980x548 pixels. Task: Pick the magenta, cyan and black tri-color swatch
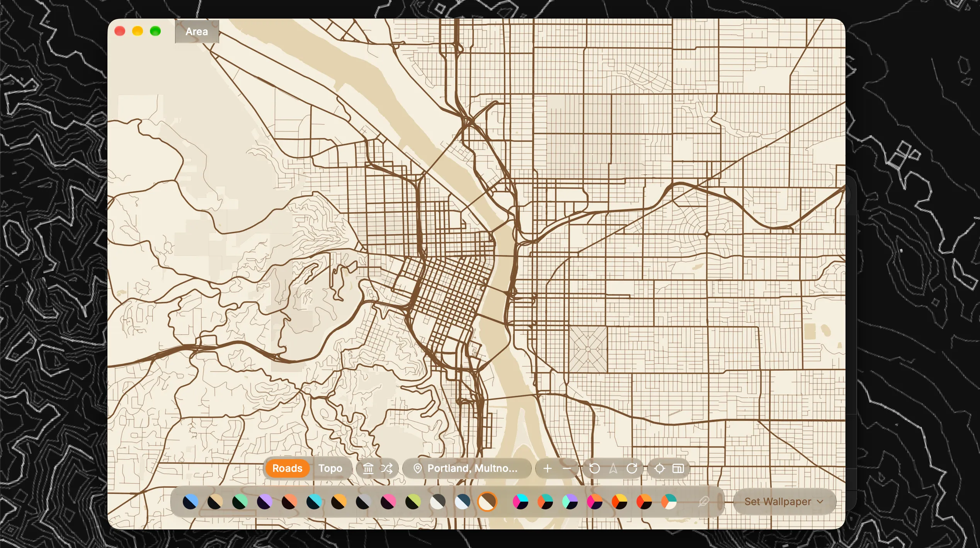click(x=521, y=502)
